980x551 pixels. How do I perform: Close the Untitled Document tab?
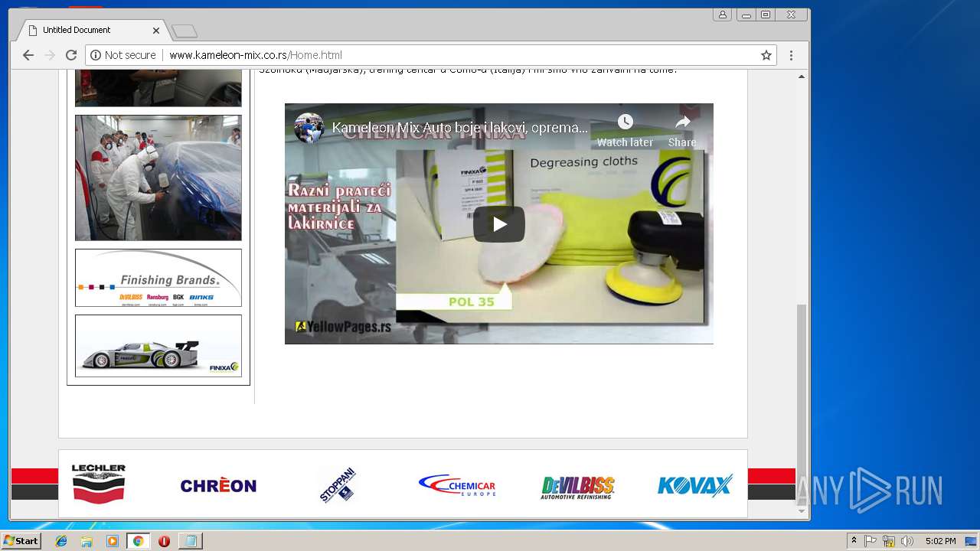tap(156, 31)
